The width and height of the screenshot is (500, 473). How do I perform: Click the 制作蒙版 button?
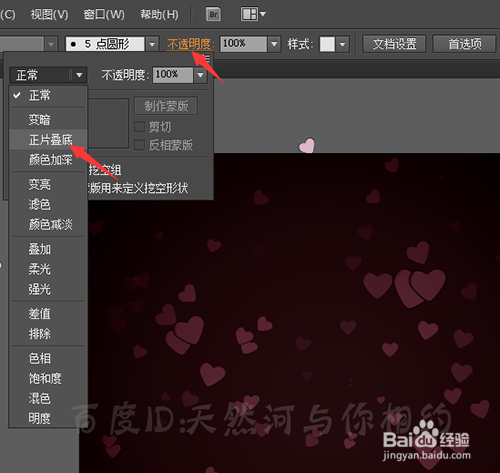click(x=166, y=106)
